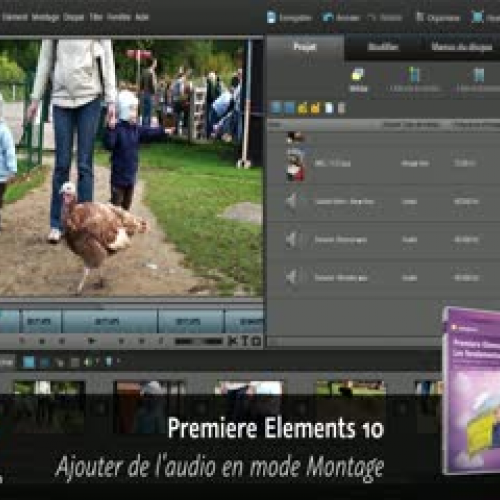The image size is (500, 500).
Task: Select the first audio file row
Action: tap(383, 201)
